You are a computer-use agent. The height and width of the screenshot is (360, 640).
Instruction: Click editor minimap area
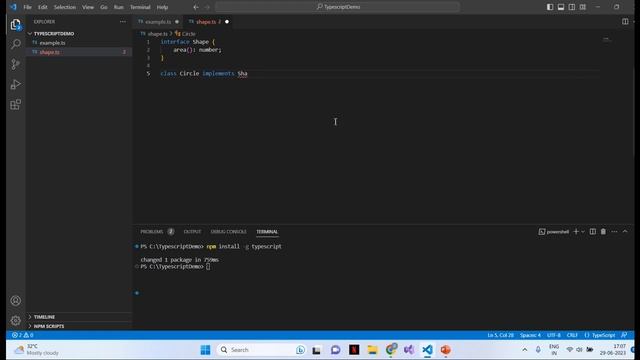pyautogui.click(x=607, y=40)
